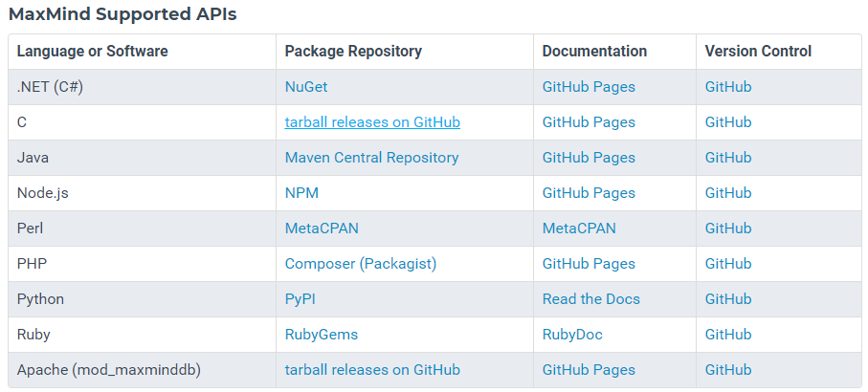Viewport: 868px width, 392px height.
Task: Open GitHub Pages documentation for Node.js
Action: tap(589, 193)
